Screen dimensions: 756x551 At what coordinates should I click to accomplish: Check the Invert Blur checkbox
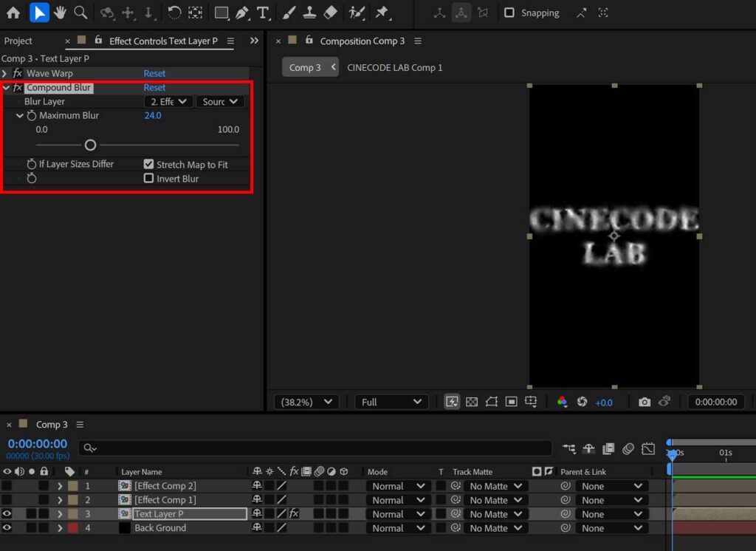148,178
